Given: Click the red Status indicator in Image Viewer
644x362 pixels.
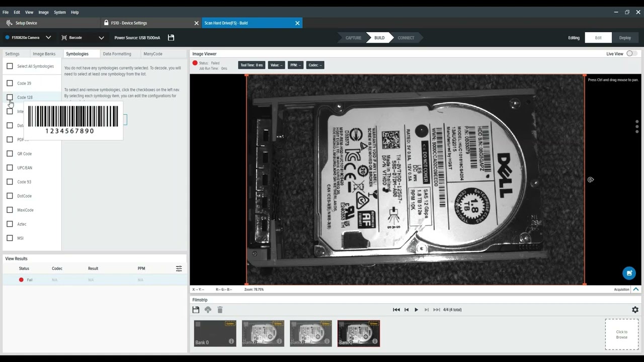Looking at the screenshot, I should click(195, 63).
